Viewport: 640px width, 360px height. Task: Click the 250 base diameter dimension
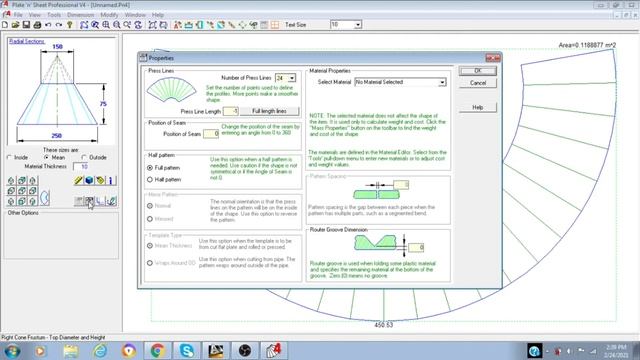pos(57,136)
